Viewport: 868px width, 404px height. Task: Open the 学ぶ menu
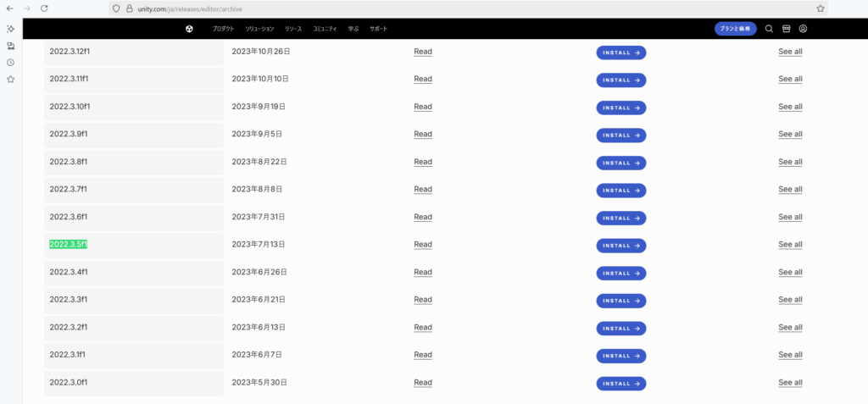click(353, 29)
